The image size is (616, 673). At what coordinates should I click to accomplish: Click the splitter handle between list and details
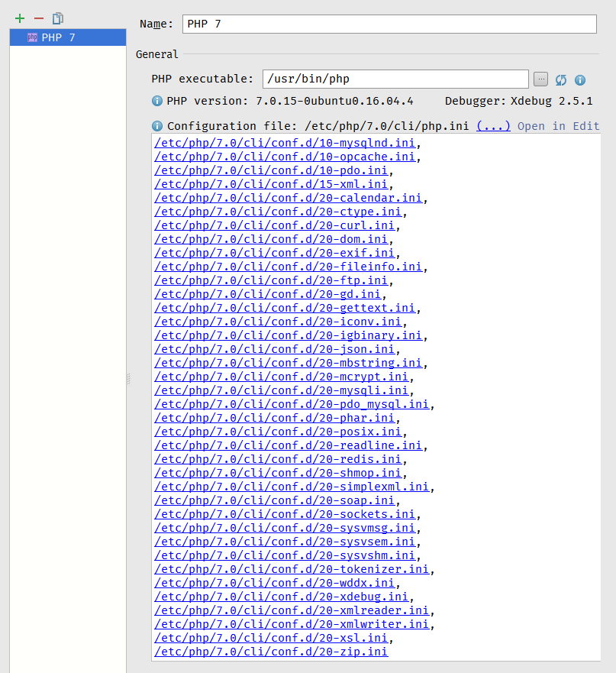tap(128, 379)
